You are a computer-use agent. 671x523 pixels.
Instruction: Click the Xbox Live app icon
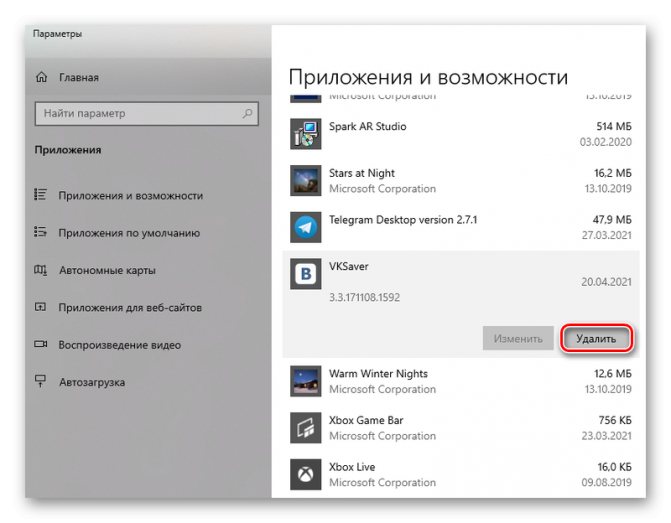(x=306, y=474)
